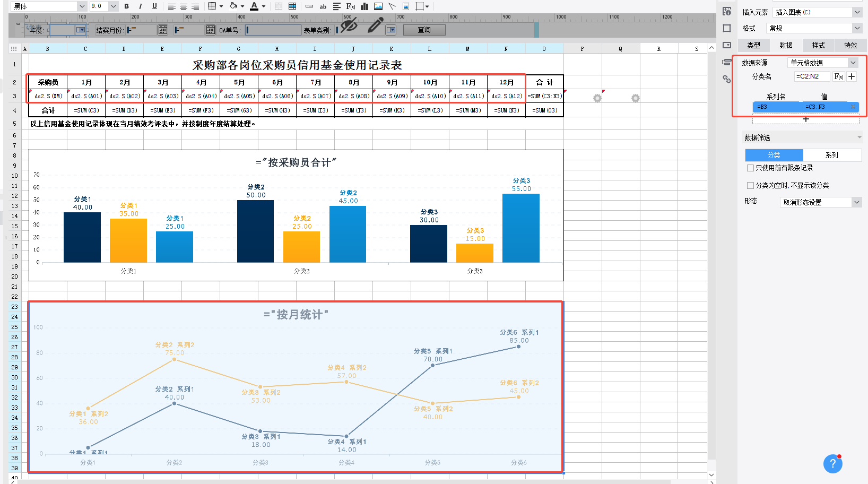Open 数据来源 单元格数据 dropdown
868x484 pixels.
[x=853, y=63]
